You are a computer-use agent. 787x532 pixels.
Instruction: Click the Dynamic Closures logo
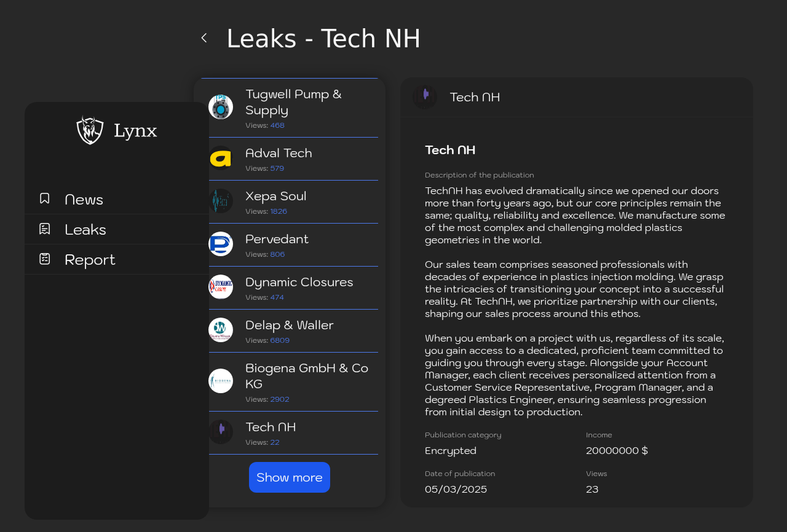(x=221, y=287)
